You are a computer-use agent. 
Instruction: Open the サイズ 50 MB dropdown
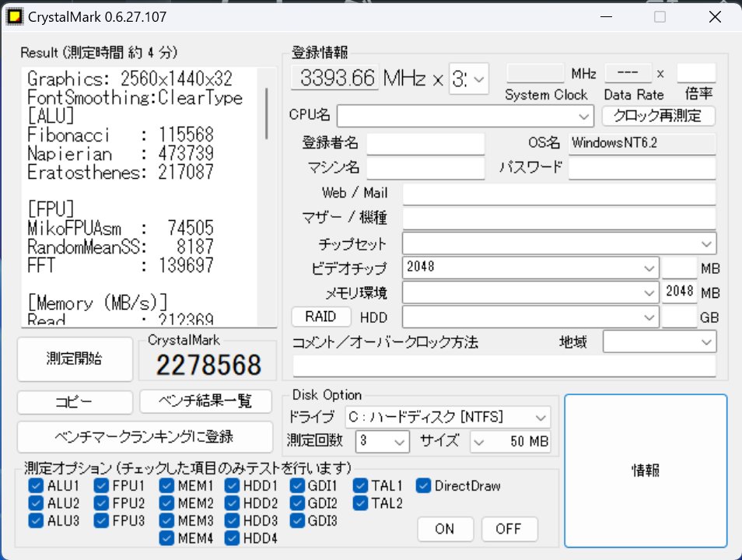coord(510,442)
